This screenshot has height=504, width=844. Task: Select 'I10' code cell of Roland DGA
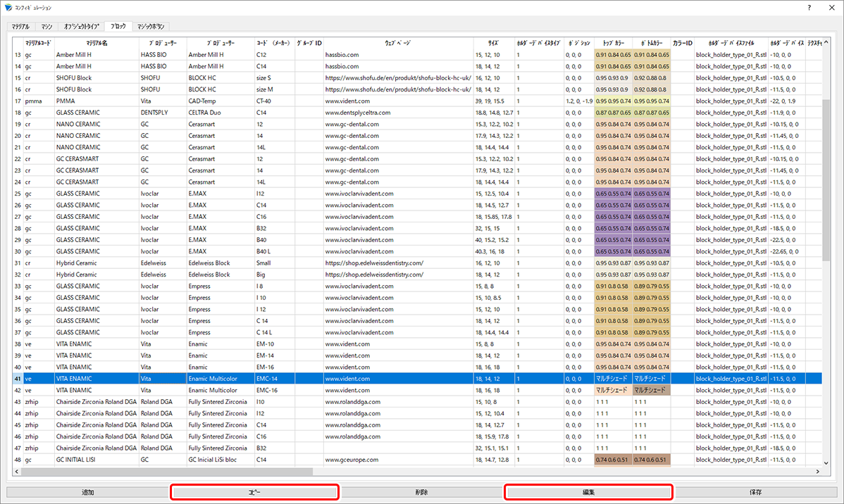point(275,402)
